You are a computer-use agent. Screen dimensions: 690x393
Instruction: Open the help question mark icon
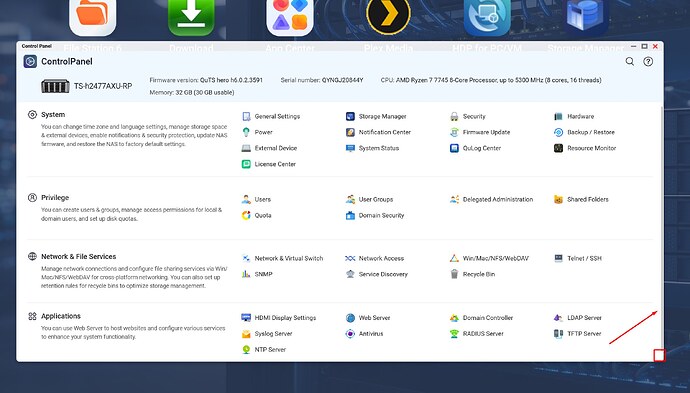click(648, 62)
